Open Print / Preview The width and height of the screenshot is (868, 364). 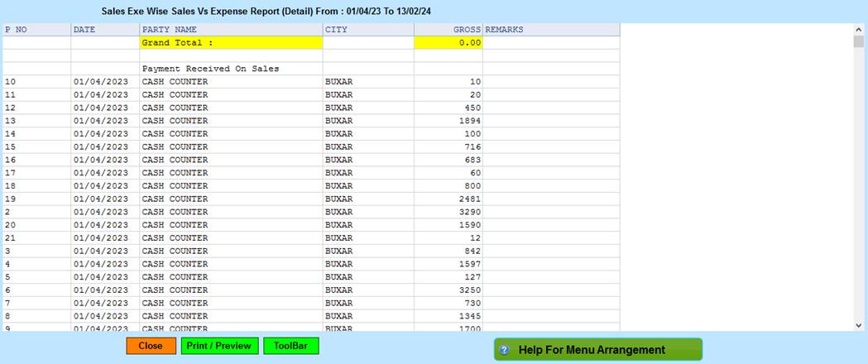coord(219,346)
